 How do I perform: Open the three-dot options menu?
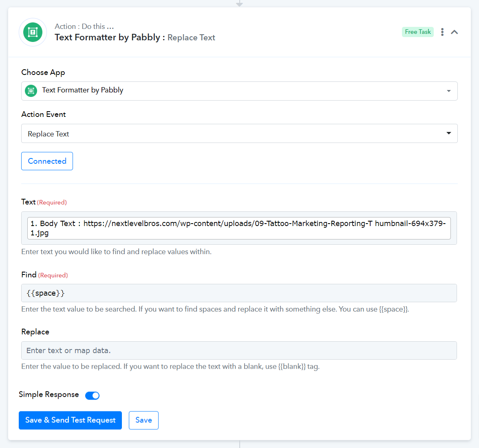[442, 32]
